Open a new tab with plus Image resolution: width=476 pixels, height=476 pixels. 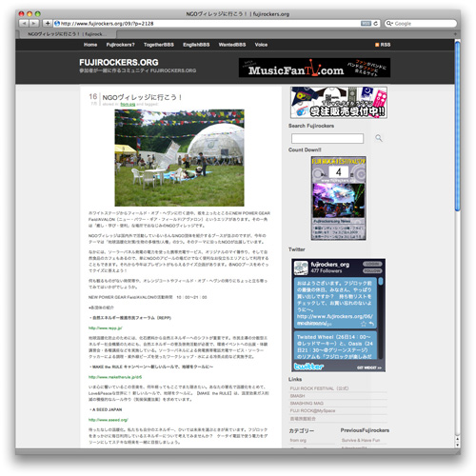[x=455, y=34]
